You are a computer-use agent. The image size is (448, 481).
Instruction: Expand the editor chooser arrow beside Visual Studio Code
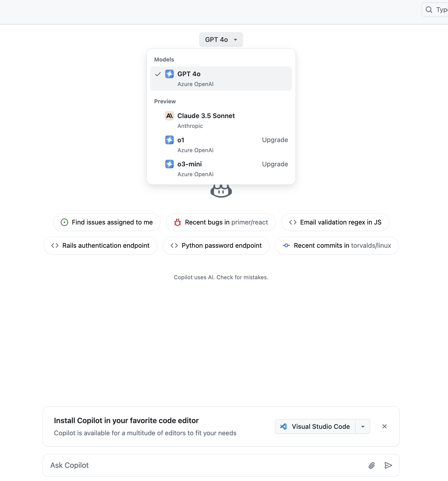point(363,426)
